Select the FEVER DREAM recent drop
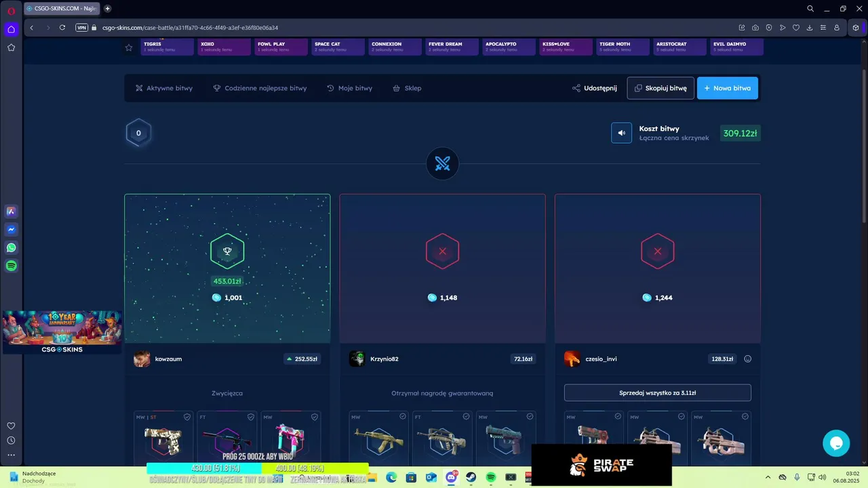The image size is (868, 488). [452, 47]
